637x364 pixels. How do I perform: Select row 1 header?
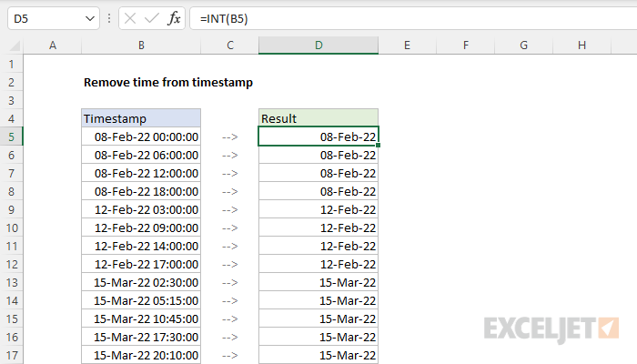(x=11, y=64)
